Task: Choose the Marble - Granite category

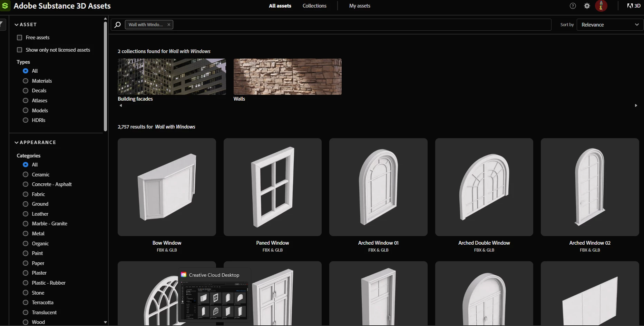Action: click(x=26, y=224)
